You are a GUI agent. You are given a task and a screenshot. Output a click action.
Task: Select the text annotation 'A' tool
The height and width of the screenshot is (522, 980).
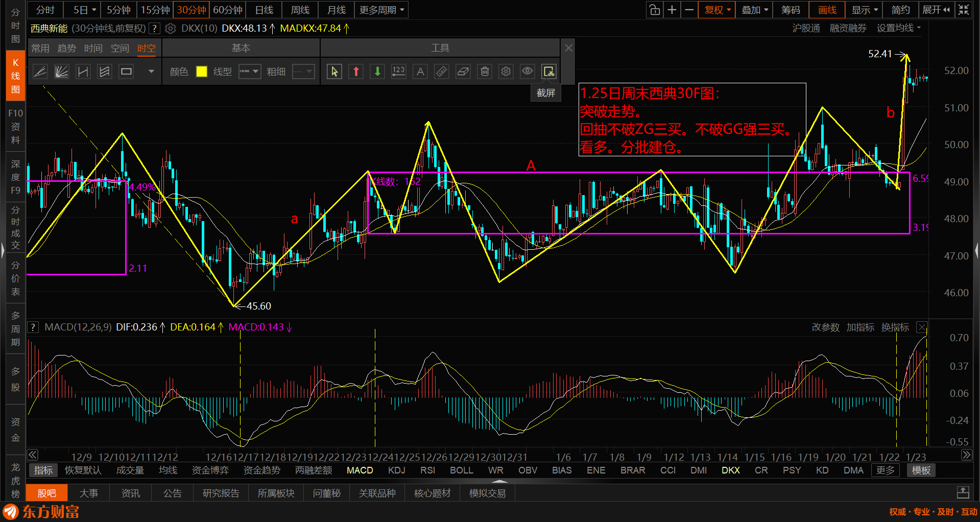point(420,72)
